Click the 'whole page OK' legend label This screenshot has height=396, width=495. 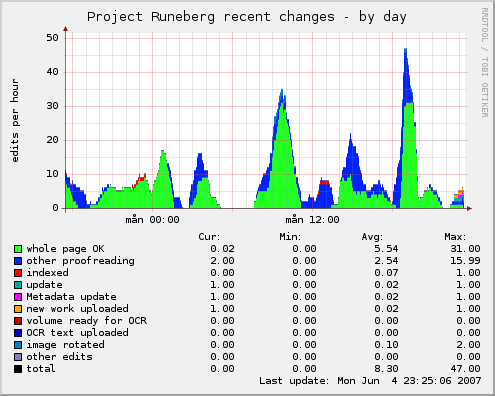coord(65,249)
